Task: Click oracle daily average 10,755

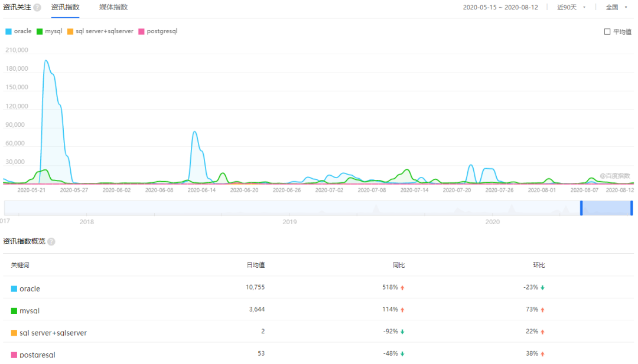Action: (x=255, y=287)
